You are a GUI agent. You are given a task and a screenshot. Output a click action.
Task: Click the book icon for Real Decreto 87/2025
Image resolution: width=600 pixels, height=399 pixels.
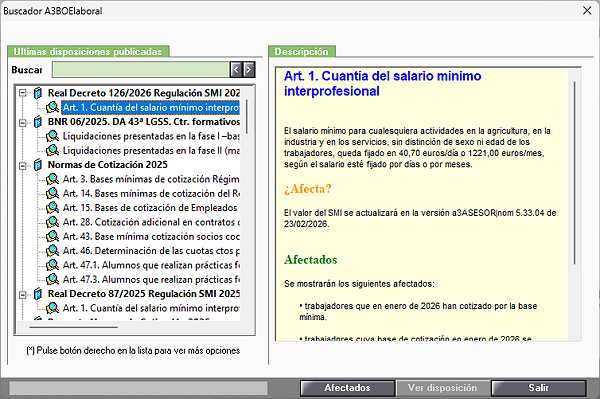pos(38,294)
